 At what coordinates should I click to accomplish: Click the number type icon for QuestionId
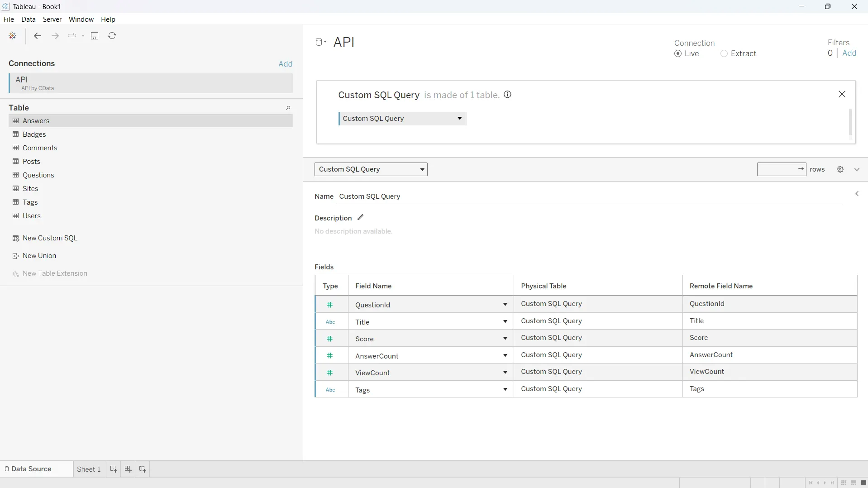tap(330, 305)
